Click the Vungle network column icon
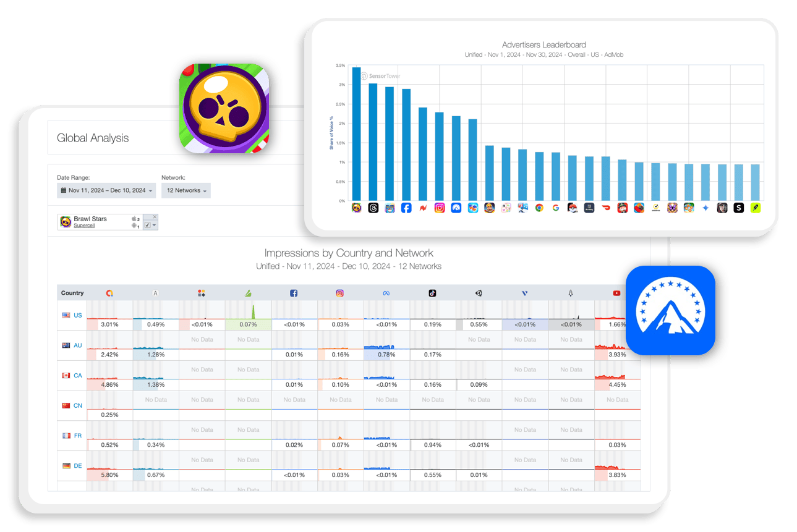The width and height of the screenshot is (797, 532). click(x=525, y=293)
